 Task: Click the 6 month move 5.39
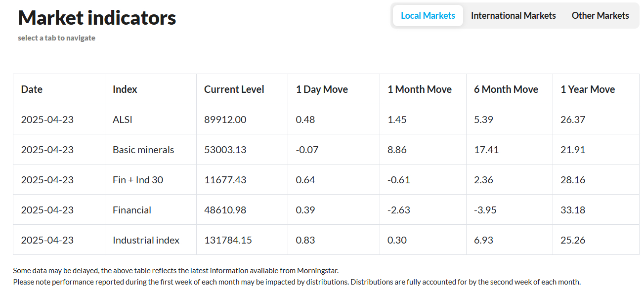coord(483,120)
